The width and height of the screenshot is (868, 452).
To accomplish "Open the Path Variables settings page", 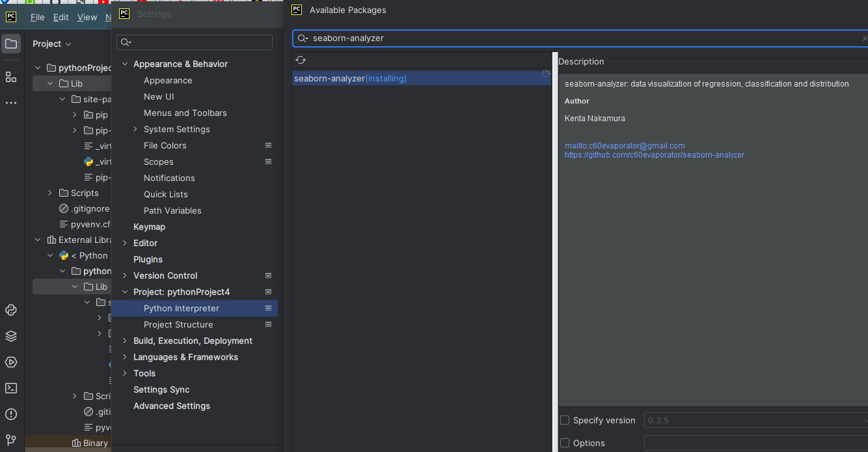I will tap(172, 210).
